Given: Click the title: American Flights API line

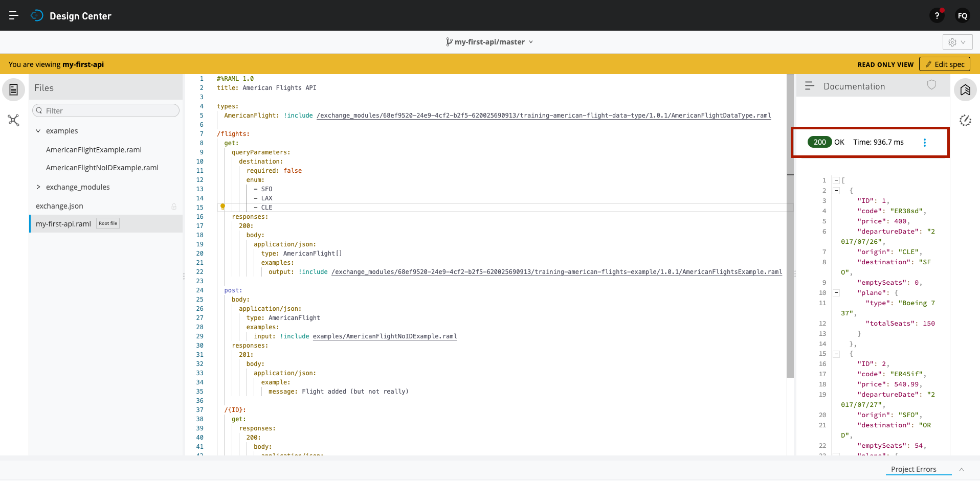Looking at the screenshot, I should [266, 88].
